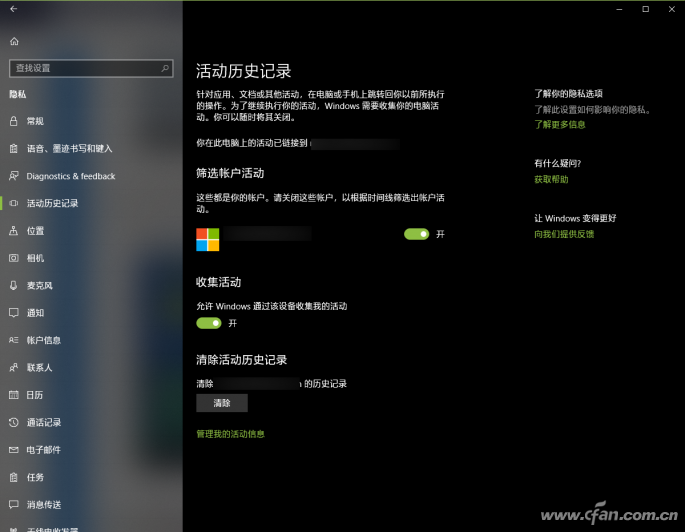Click the calendar icon for 日历
This screenshot has width=685, height=532.
14,395
